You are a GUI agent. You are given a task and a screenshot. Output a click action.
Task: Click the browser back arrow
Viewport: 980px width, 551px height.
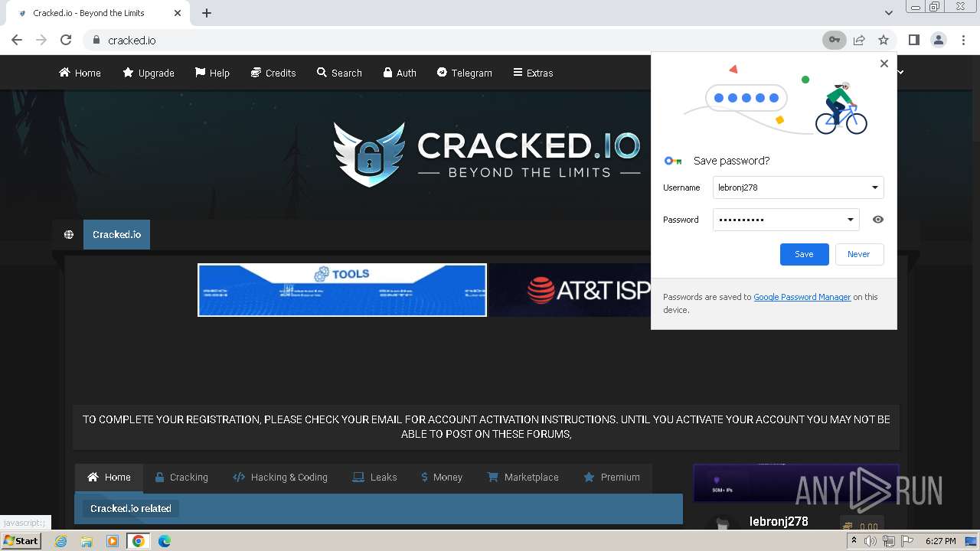(x=17, y=40)
